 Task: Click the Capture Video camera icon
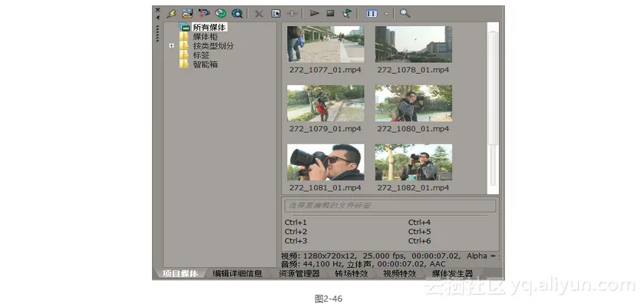coord(203,14)
